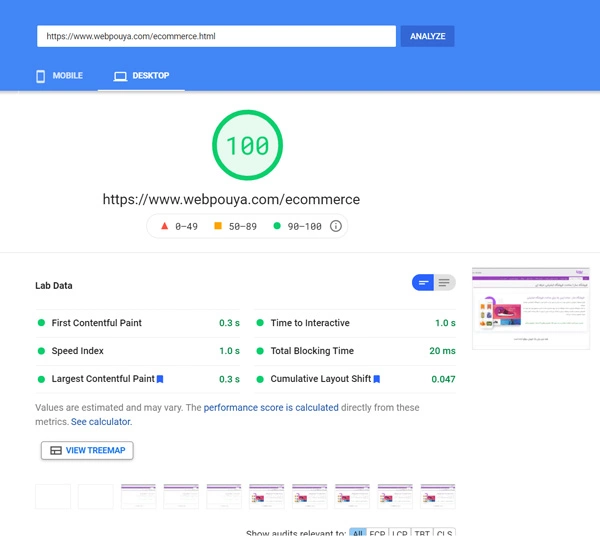Click the first blank filmstrip frame
This screenshot has height=537, width=600.
click(x=53, y=496)
